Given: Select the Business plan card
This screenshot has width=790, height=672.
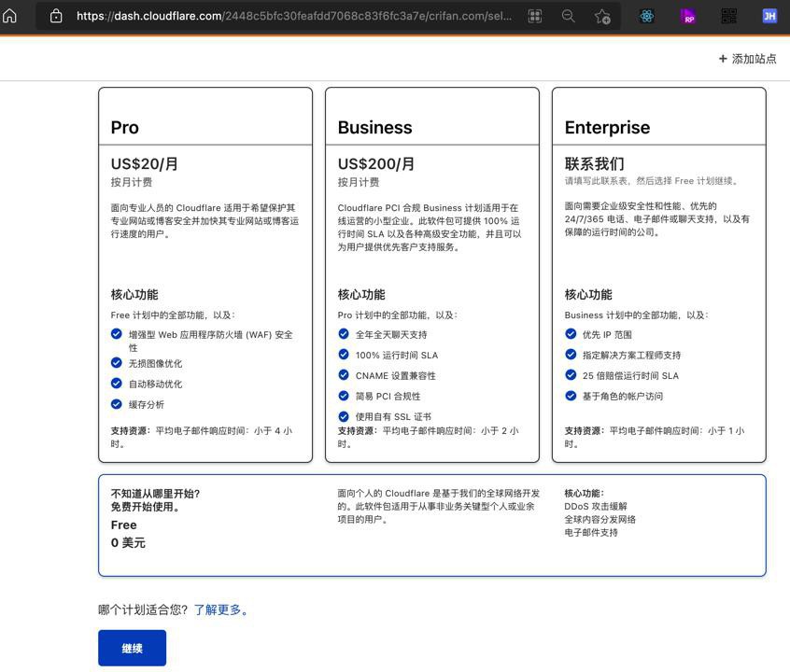Looking at the screenshot, I should click(432, 274).
